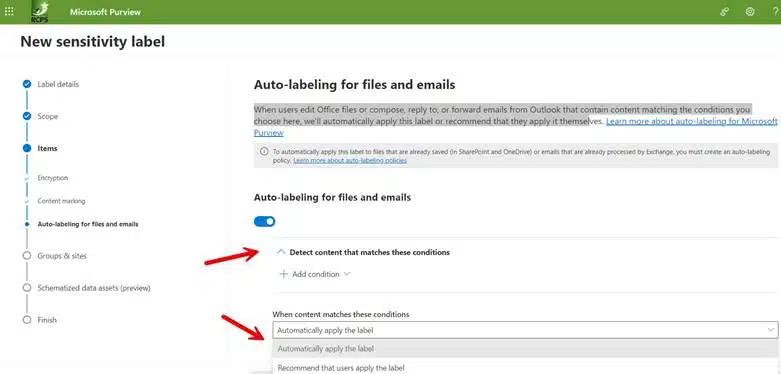781x374 pixels.
Task: Go to the Items step
Action: 47,148
